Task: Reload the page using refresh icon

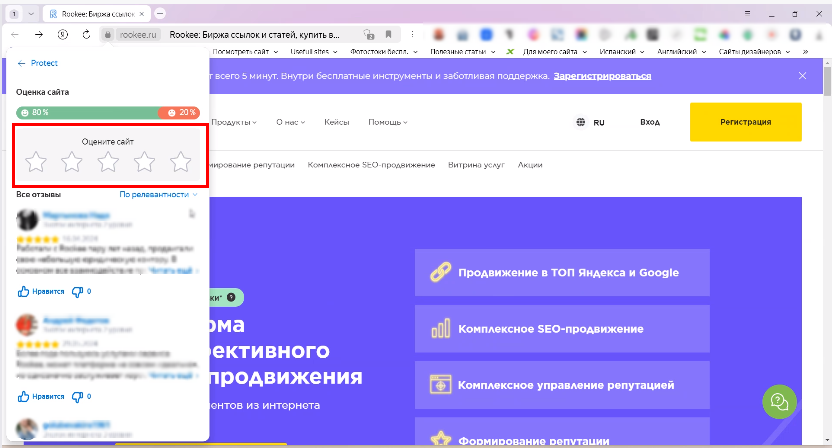Action: point(62,34)
